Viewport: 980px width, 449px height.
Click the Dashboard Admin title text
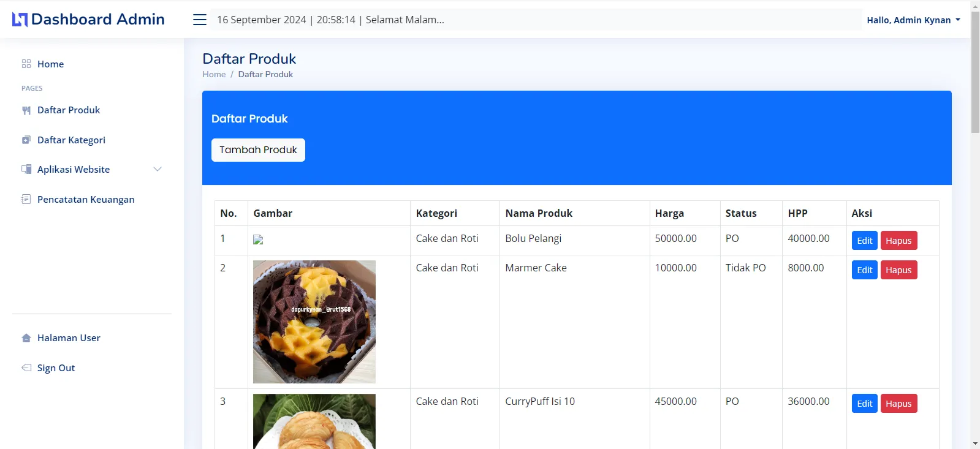97,20
